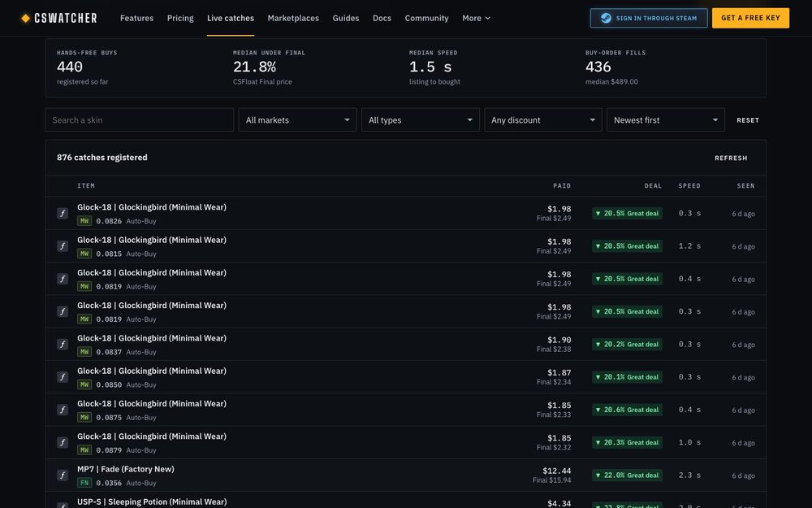Open the Docs nav item

click(x=382, y=18)
